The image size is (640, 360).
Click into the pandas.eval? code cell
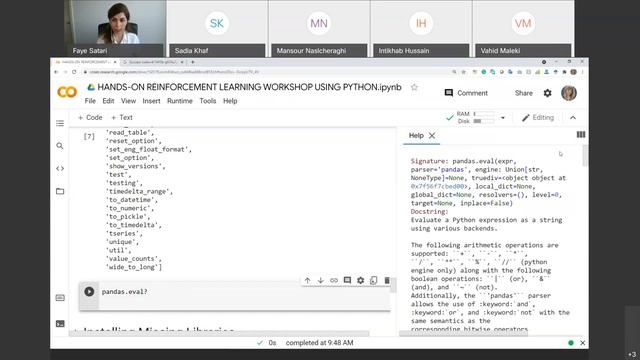[x=245, y=291]
